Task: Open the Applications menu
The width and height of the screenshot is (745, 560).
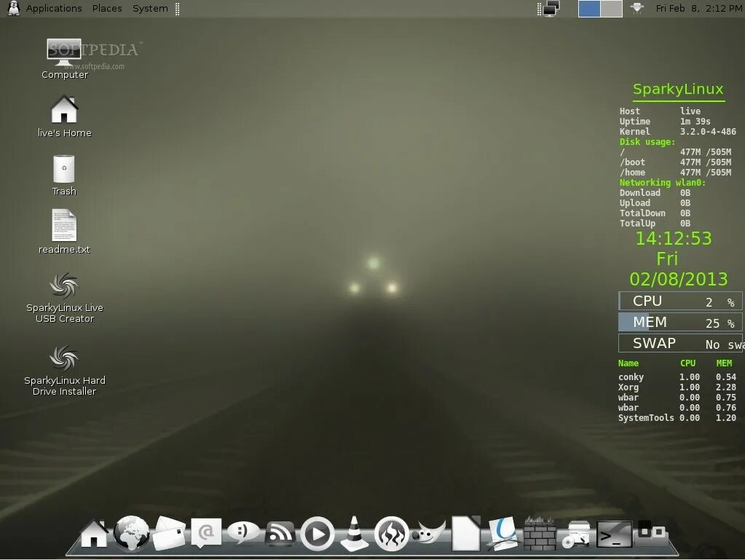Action: (x=54, y=8)
